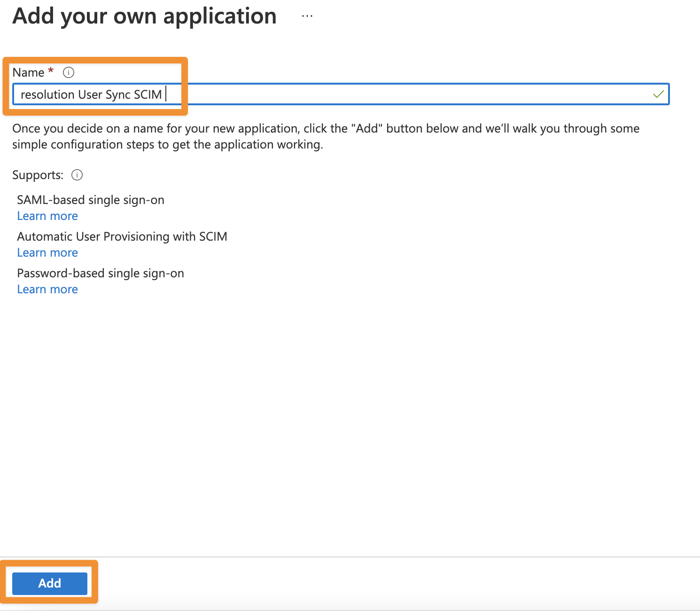700x611 pixels.
Task: Focus the Name input containing resolution User Sync SCIM
Action: [341, 94]
